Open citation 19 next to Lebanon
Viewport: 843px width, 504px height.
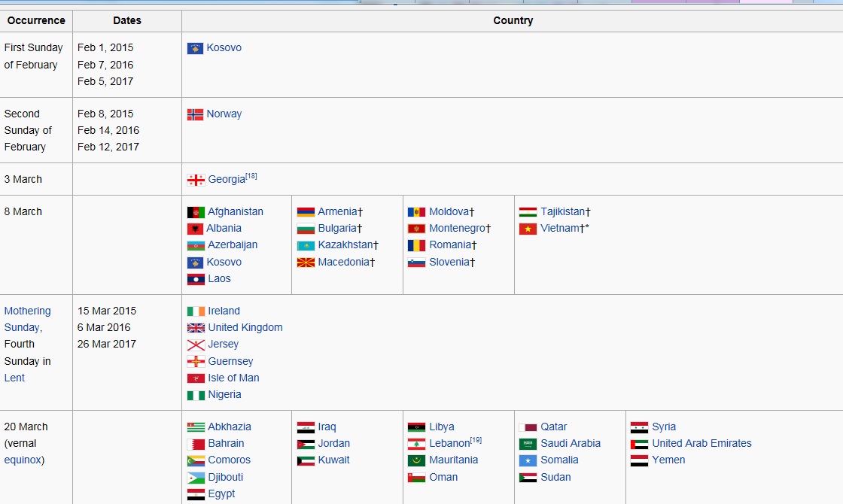(x=476, y=440)
